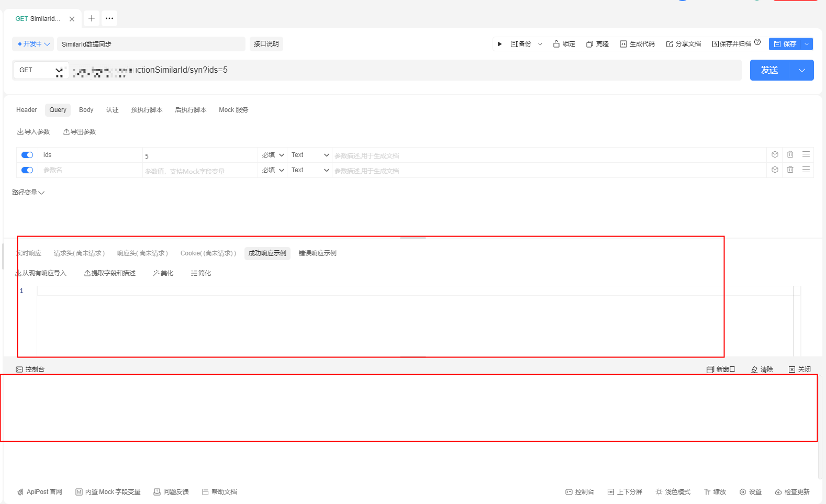Simplify the example with 简化
826x504 pixels.
pos(201,273)
